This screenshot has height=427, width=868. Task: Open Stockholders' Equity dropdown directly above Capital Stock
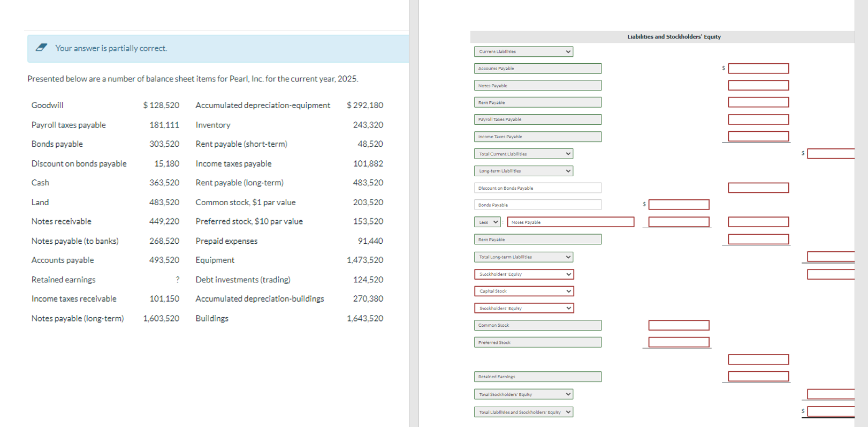[x=524, y=274]
